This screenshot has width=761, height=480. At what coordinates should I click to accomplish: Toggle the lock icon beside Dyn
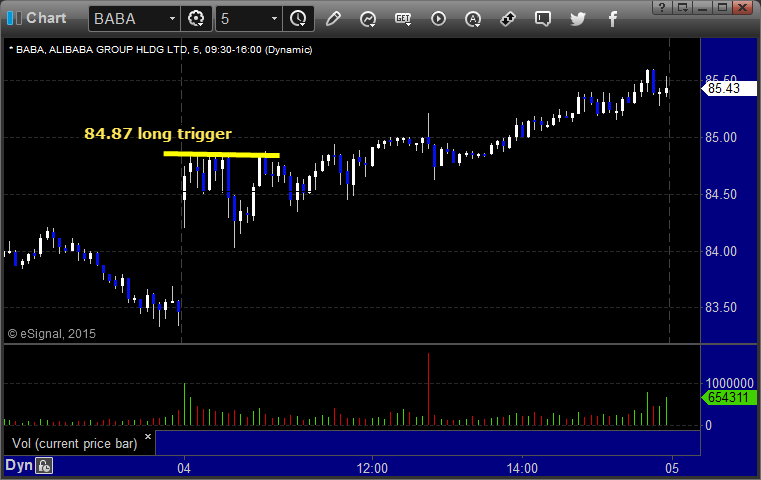click(44, 466)
